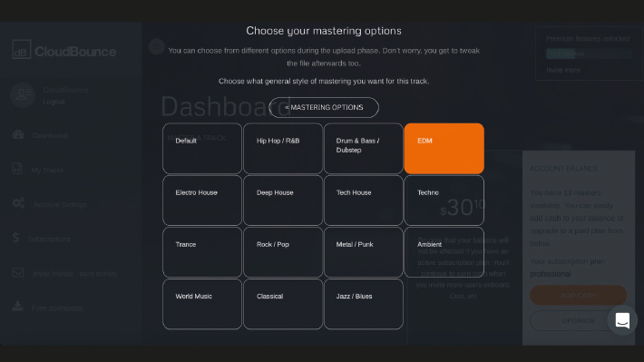Select the EDM mastering style
The height and width of the screenshot is (362, 644).
444,148
